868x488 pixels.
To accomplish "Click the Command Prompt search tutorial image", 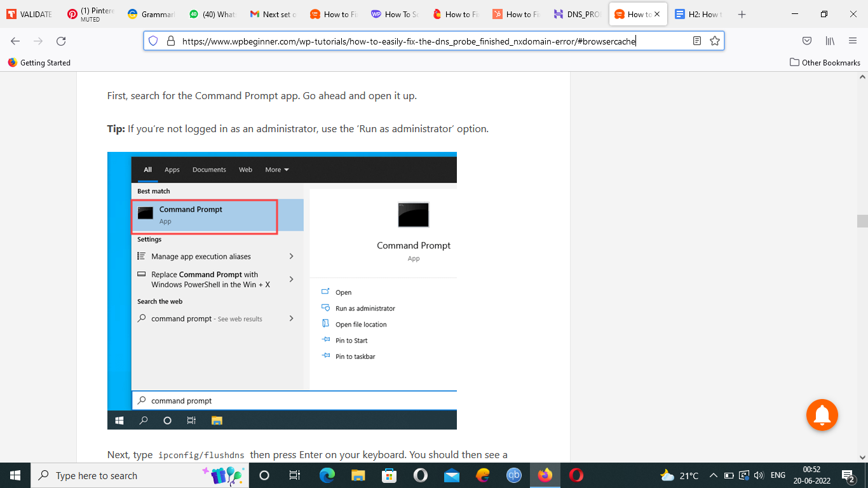I will click(282, 290).
